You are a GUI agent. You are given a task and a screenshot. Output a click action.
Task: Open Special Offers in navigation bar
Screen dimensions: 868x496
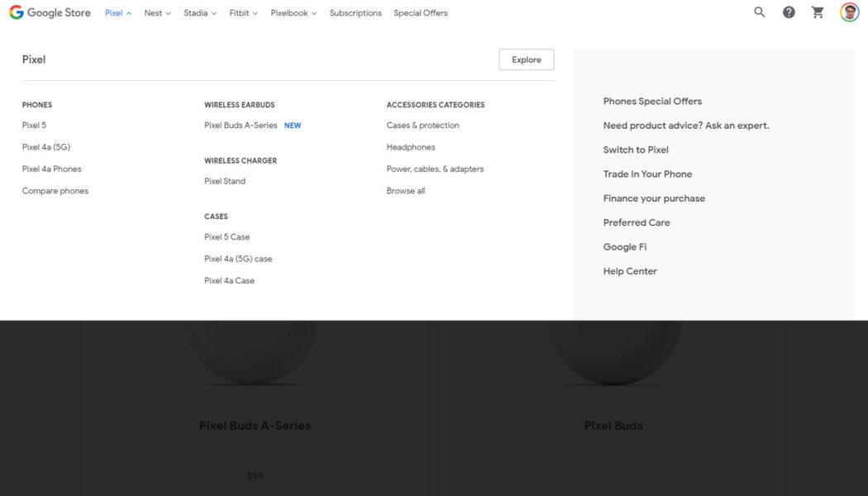[x=421, y=13]
